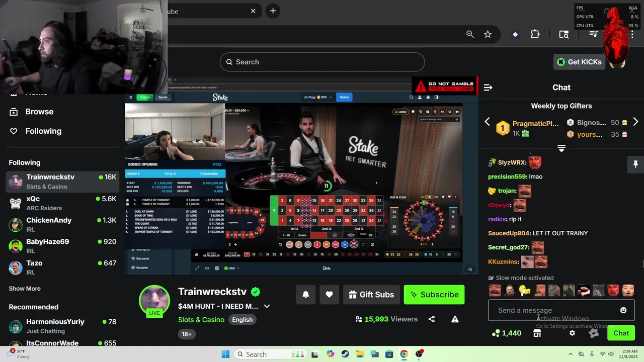644x362 pixels.
Task: Click the Gift Subs button
Action: click(371, 295)
